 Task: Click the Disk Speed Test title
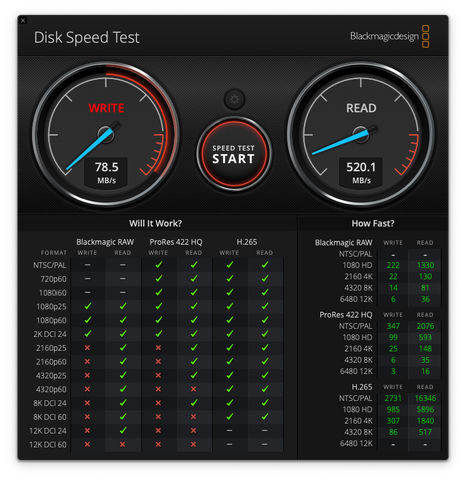(x=87, y=37)
